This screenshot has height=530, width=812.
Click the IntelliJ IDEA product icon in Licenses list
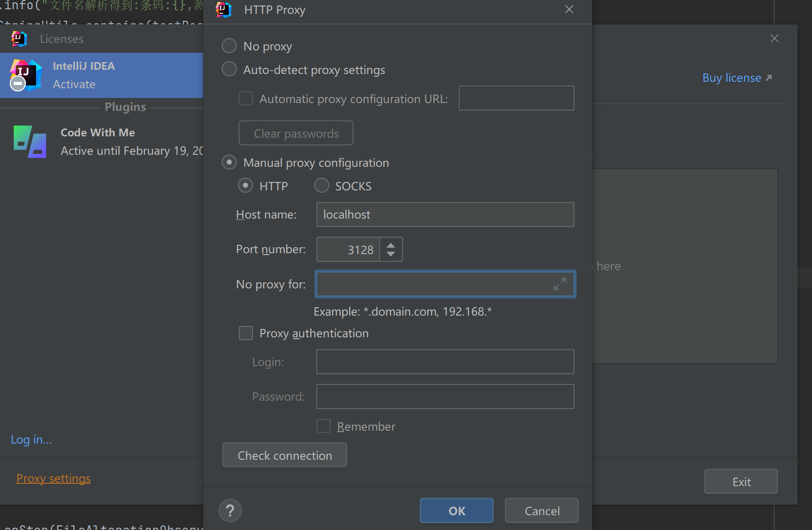click(x=26, y=75)
